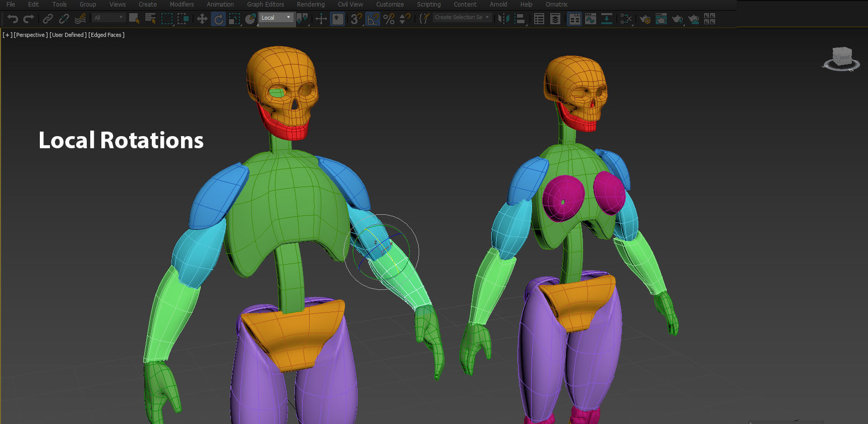Toggle the 3D Snaps button

pos(357,19)
